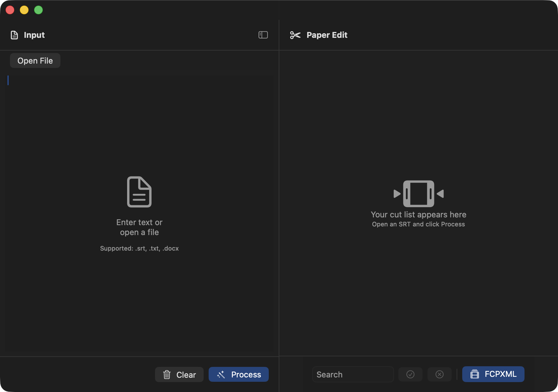Export using the FCPXML button
This screenshot has width=558, height=392.
click(x=493, y=374)
